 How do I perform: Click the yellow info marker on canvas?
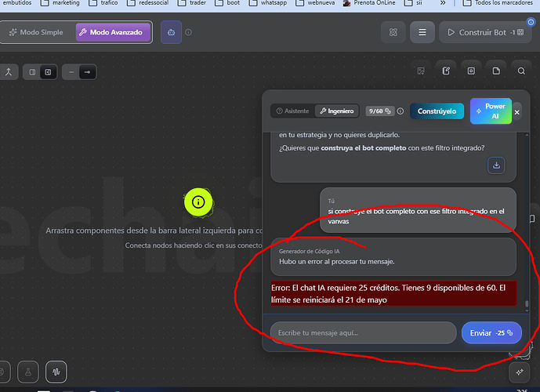(198, 202)
